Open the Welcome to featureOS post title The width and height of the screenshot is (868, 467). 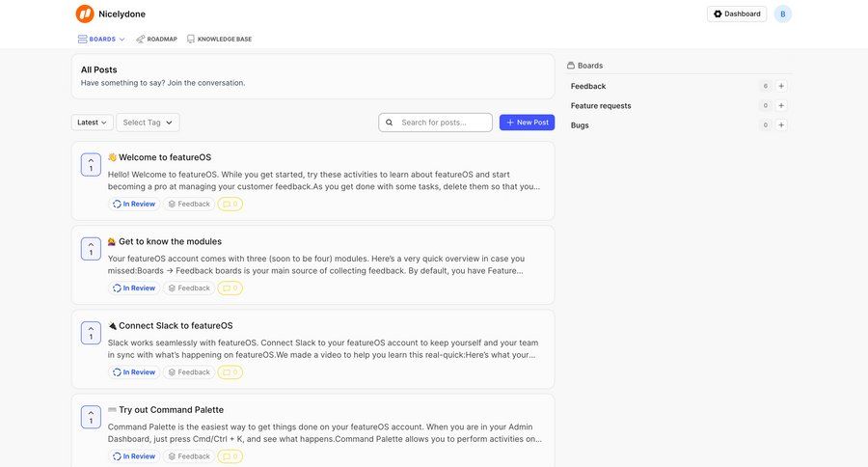[x=165, y=157]
